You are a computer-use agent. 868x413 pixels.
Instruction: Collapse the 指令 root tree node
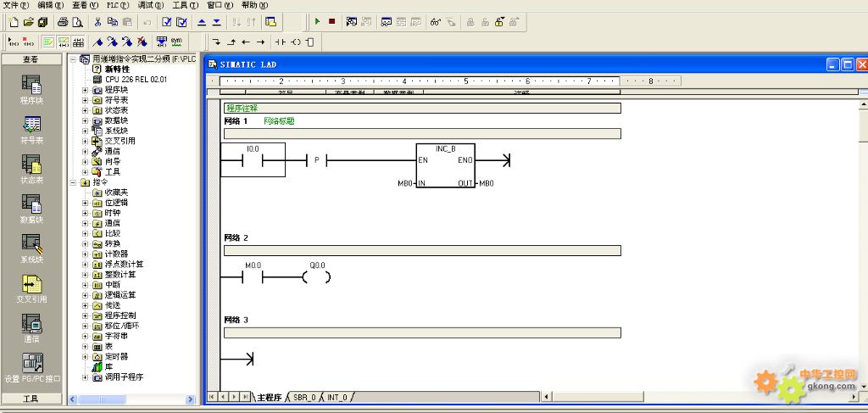click(x=74, y=182)
